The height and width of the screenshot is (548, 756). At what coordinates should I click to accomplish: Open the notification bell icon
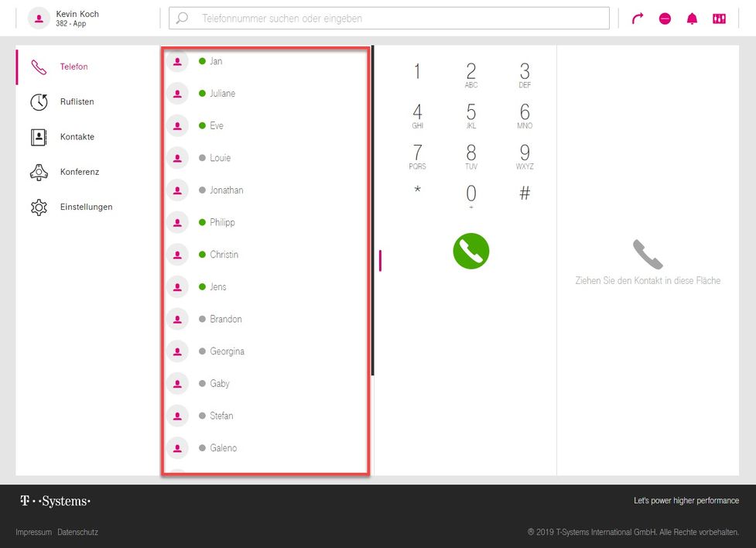coord(692,19)
